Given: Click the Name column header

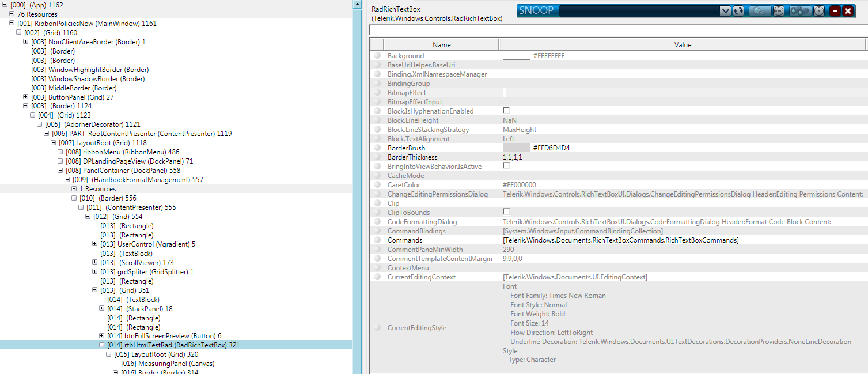Looking at the screenshot, I should point(442,44).
